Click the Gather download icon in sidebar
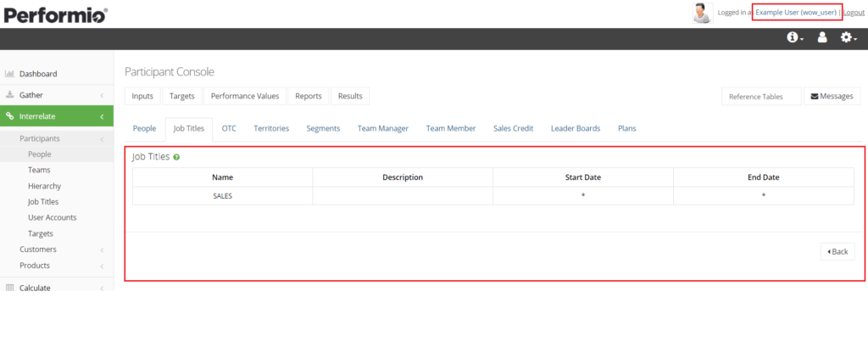 tap(9, 95)
